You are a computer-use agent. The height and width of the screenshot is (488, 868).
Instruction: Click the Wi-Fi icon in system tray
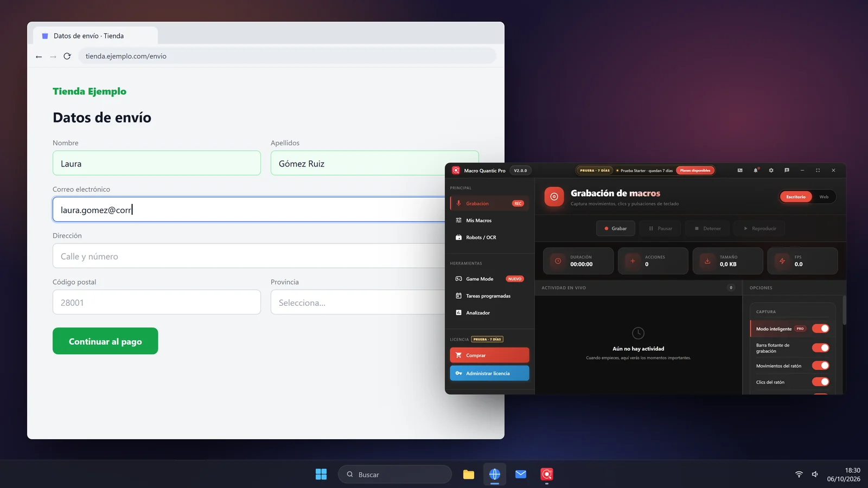click(x=799, y=474)
